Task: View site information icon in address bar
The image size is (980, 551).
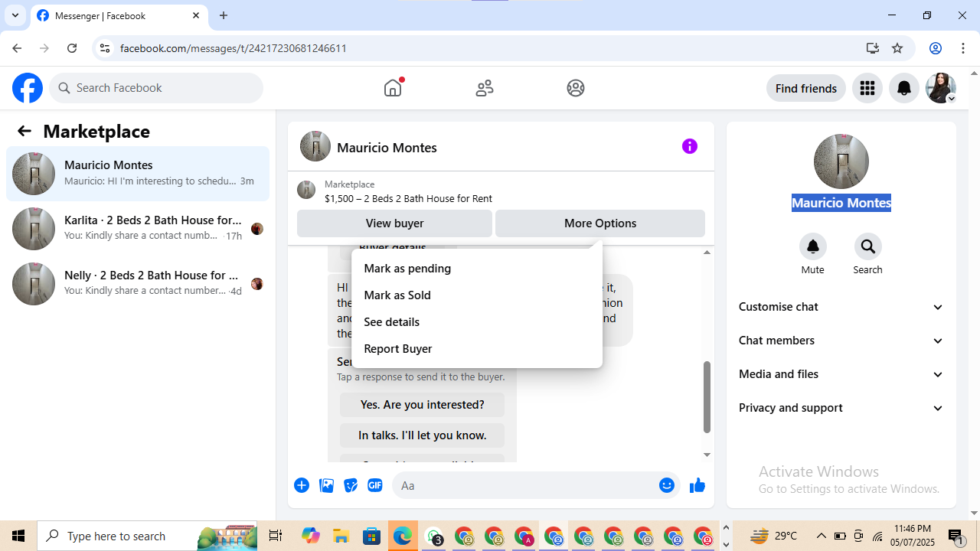Action: (x=105, y=48)
